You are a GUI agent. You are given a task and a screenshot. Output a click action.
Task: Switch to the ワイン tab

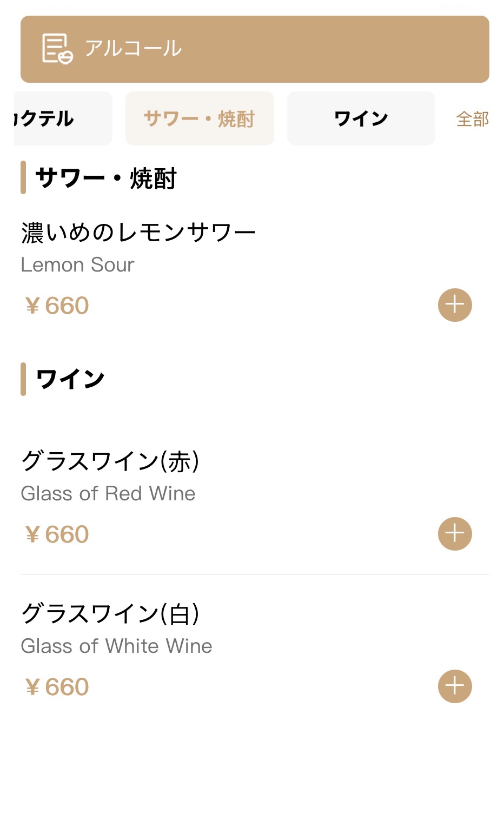pos(361,118)
